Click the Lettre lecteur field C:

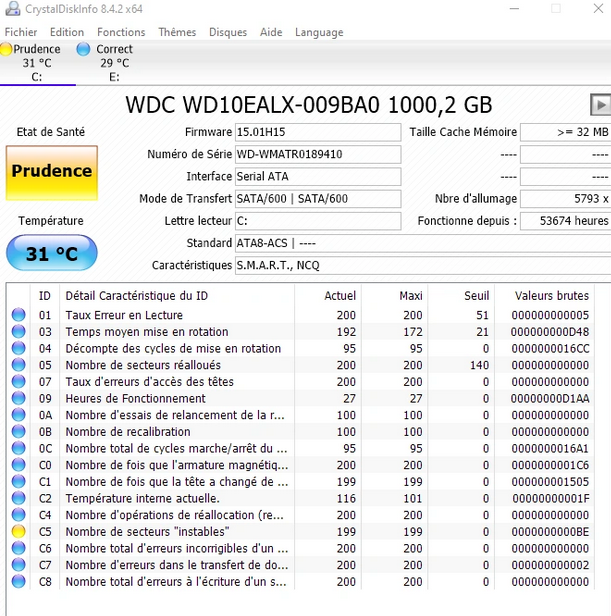pos(318,221)
